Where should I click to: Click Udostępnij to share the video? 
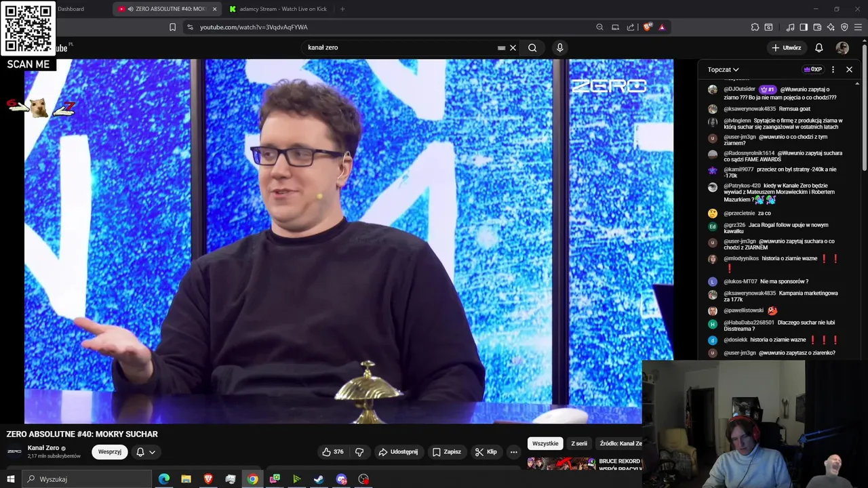tap(398, 452)
